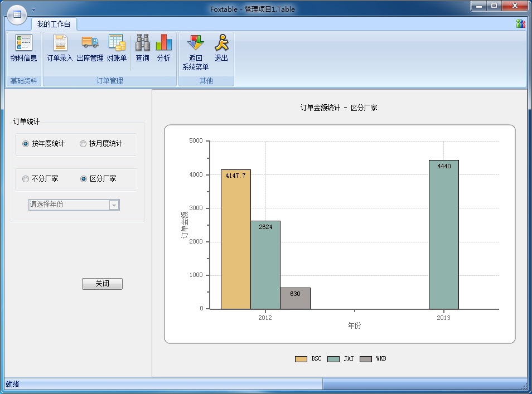Click the 订单管理 ribbon group label
532x394 pixels.
(x=110, y=81)
